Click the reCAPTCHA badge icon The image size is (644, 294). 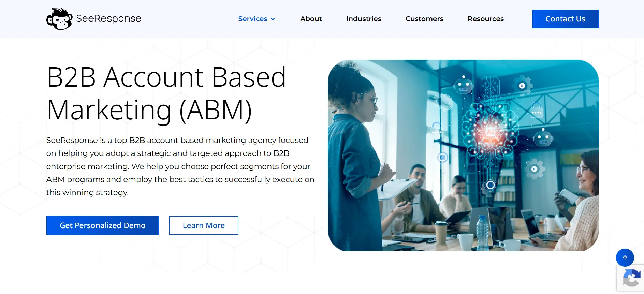(x=631, y=278)
